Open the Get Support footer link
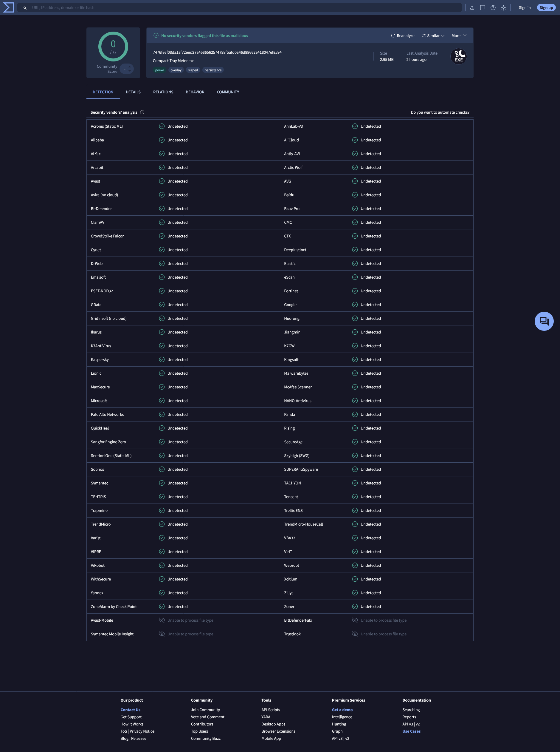Image resolution: width=560 pixels, height=752 pixels. [x=131, y=717]
